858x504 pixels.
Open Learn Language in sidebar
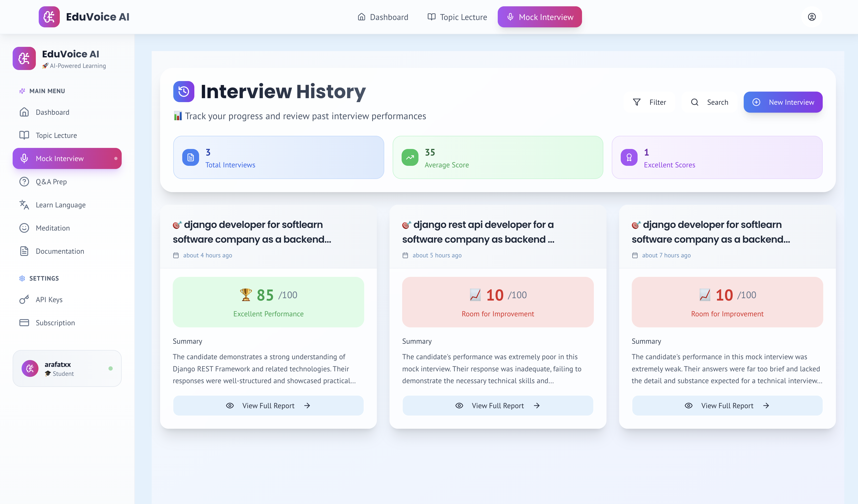point(60,205)
